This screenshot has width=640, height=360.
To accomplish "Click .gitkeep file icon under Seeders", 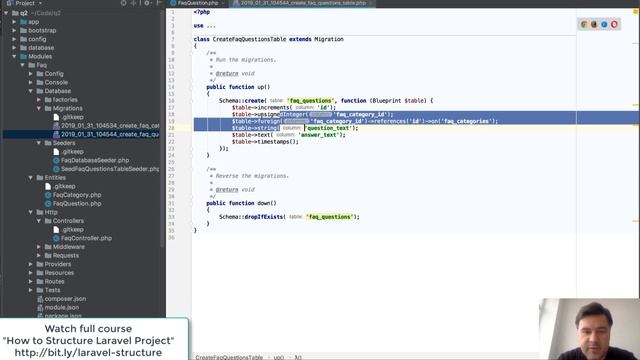I will pos(56,152).
